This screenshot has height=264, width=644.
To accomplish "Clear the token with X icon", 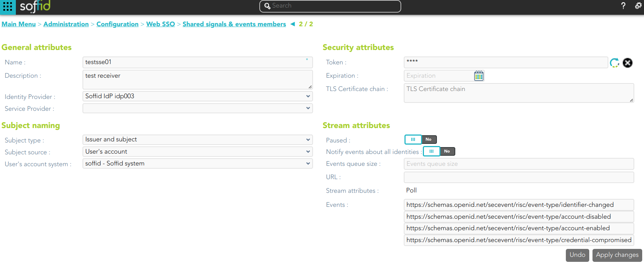I will (x=627, y=63).
